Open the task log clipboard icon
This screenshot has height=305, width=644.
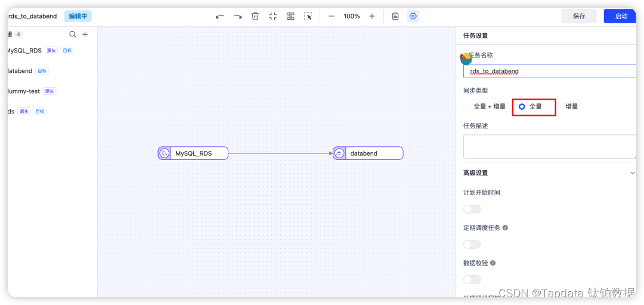tap(395, 16)
